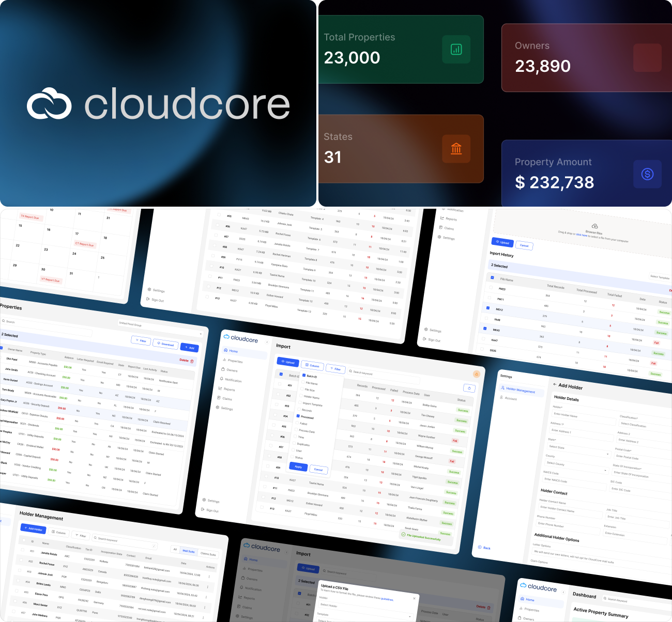Open Properties in the central Import screen sidebar
672x622 pixels.
[x=233, y=361]
